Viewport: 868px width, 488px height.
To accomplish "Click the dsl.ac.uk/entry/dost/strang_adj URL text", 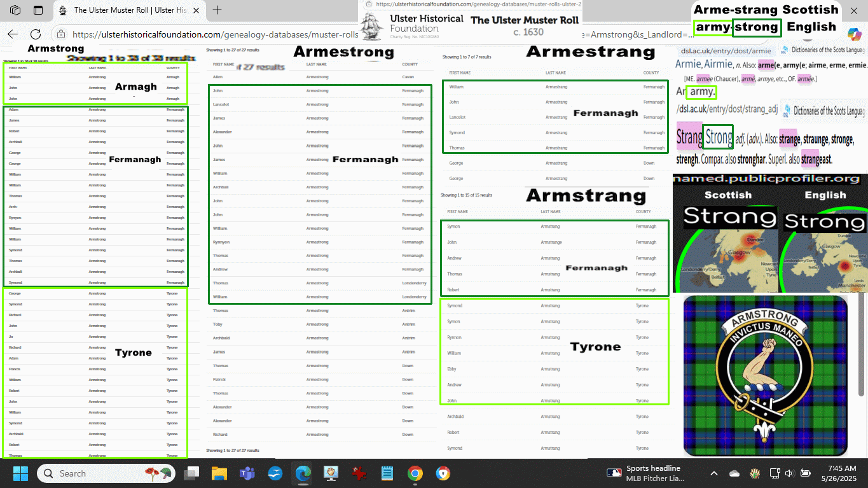I will pos(727,109).
